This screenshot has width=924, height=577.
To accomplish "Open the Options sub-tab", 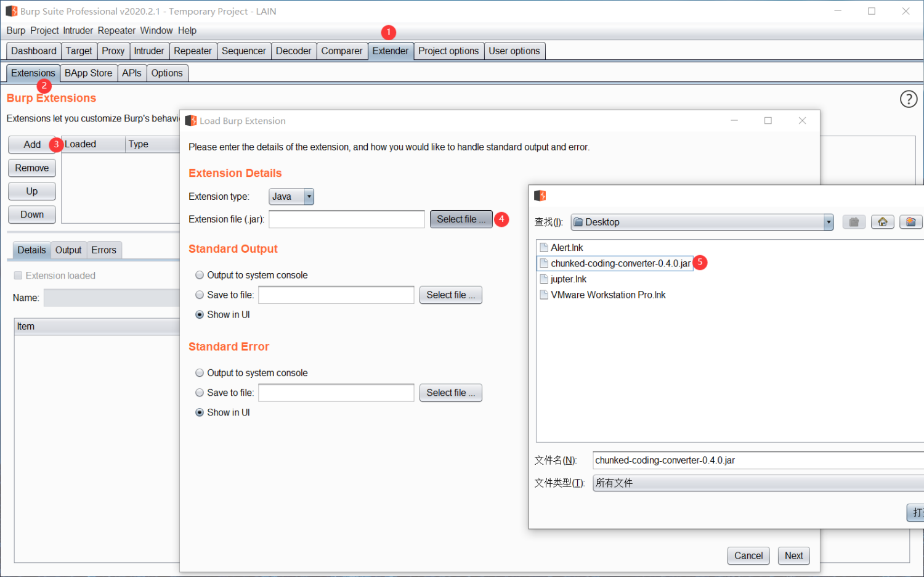I will pyautogui.click(x=167, y=73).
